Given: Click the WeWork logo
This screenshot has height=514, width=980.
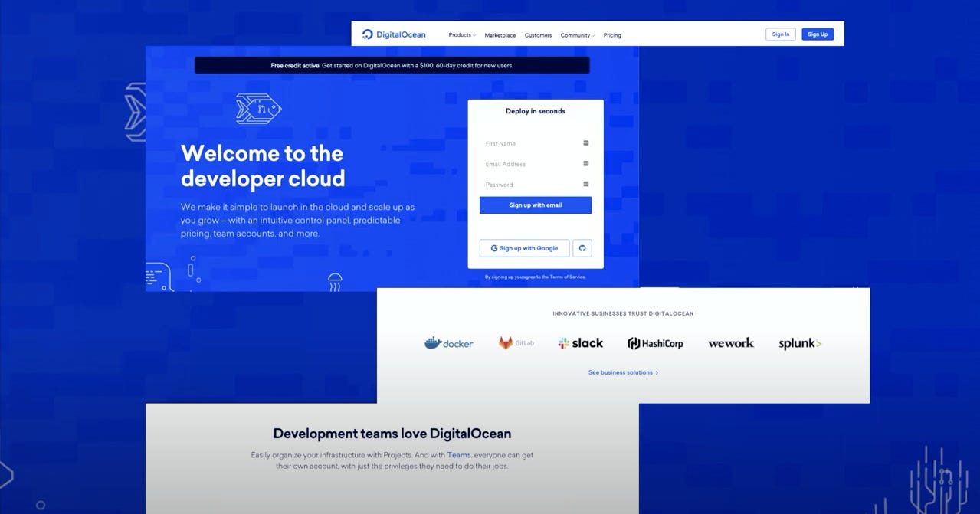Looking at the screenshot, I should coord(731,343).
